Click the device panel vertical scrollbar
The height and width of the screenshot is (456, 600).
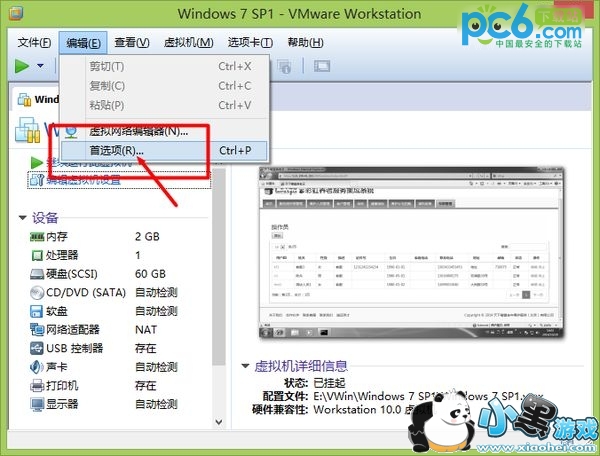[219, 268]
